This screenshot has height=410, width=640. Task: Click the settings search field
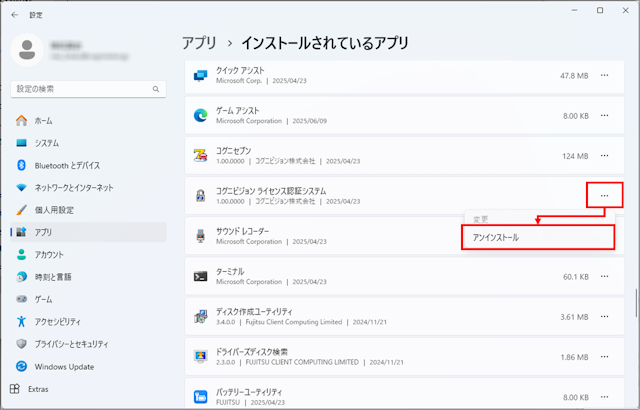pos(88,89)
